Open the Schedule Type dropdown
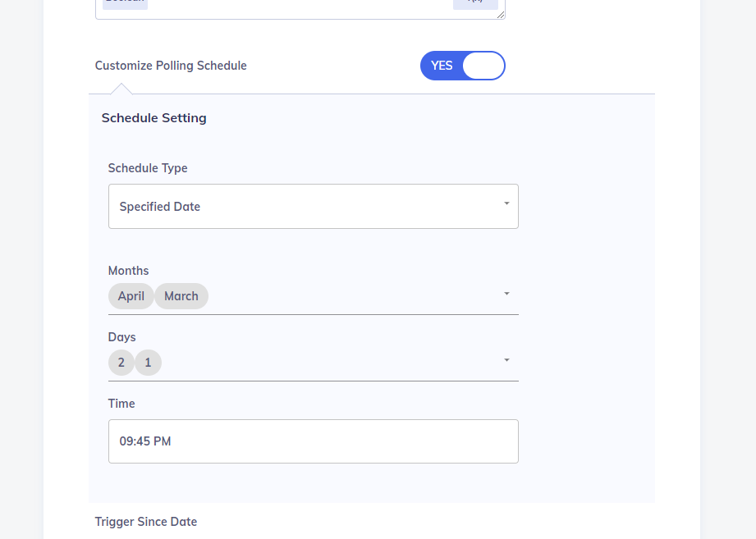The width and height of the screenshot is (756, 539). tap(313, 206)
